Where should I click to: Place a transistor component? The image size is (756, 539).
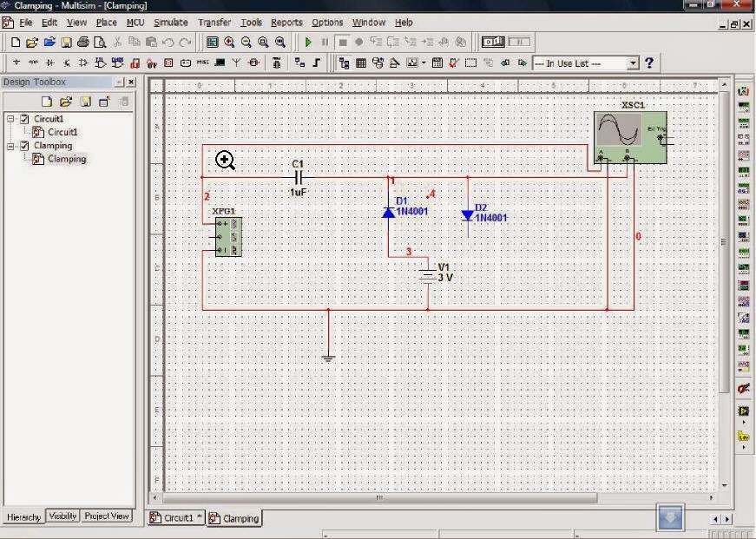tap(67, 63)
